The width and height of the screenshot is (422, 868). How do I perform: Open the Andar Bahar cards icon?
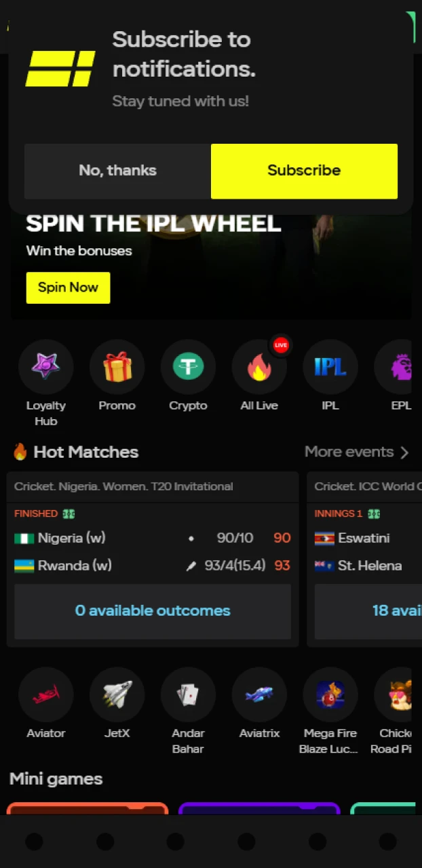[x=188, y=694]
